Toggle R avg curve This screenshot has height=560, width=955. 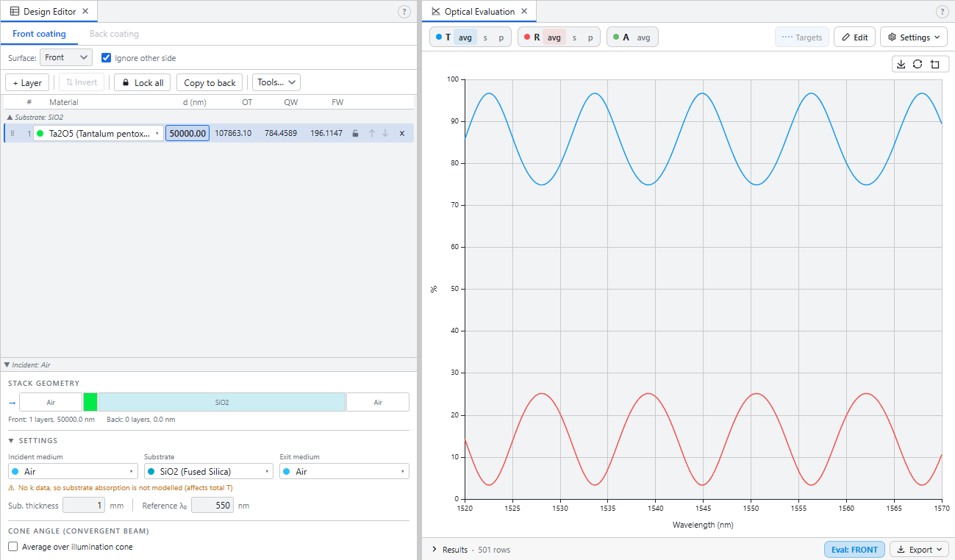point(554,37)
